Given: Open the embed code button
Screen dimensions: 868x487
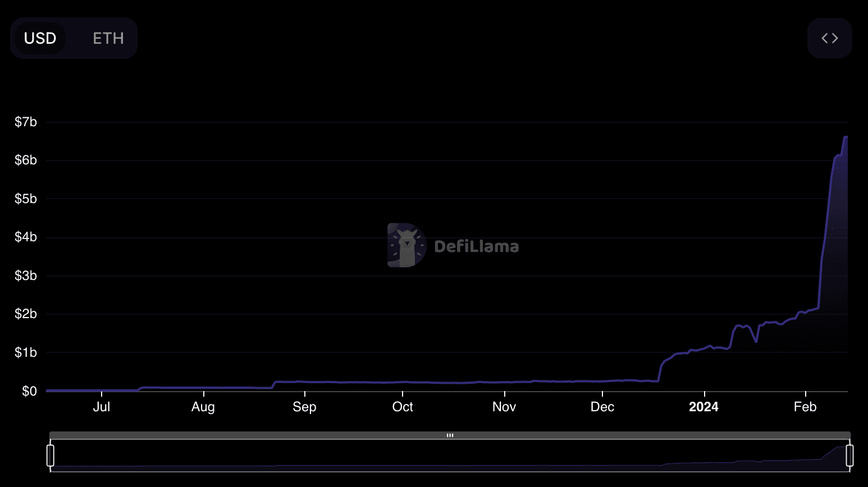Looking at the screenshot, I should click(x=829, y=38).
